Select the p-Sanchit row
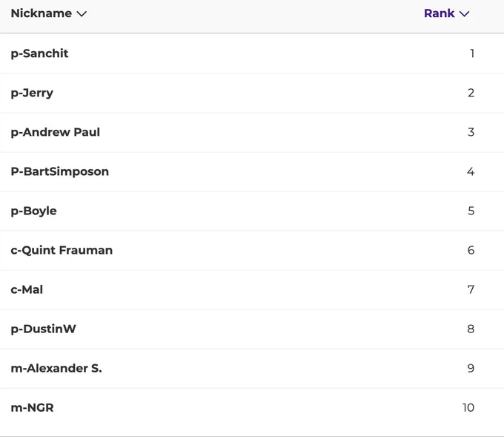The image size is (504, 437). click(x=252, y=53)
